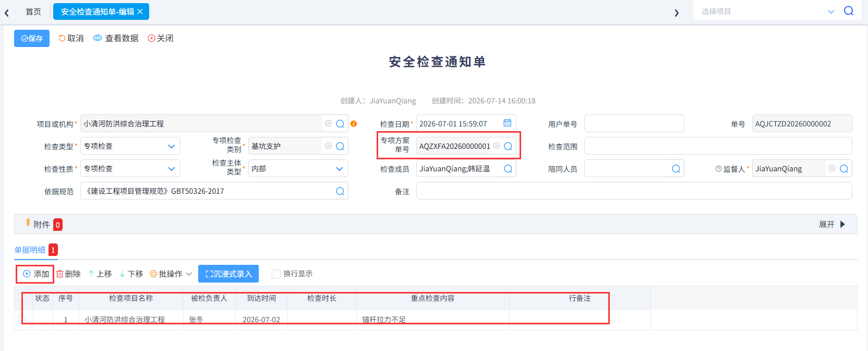Focus the 检查范围 input field
This screenshot has height=351, width=868.
[718, 146]
